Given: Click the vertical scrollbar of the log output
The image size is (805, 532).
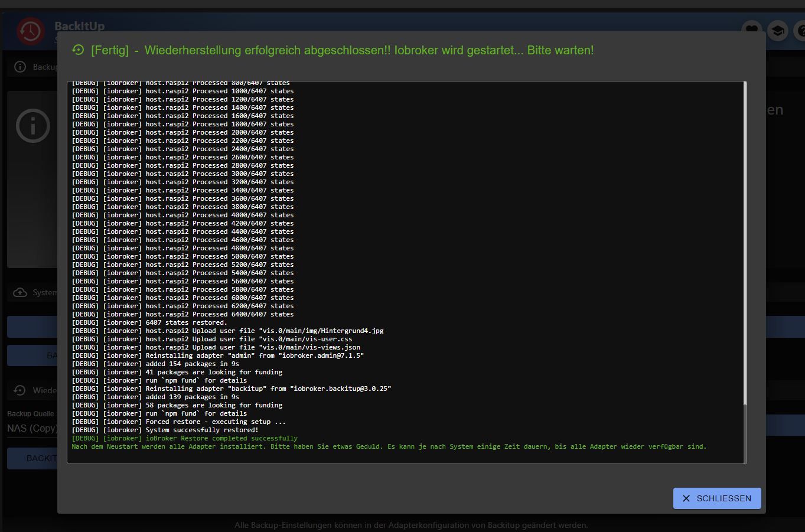Looking at the screenshot, I should tap(745, 272).
